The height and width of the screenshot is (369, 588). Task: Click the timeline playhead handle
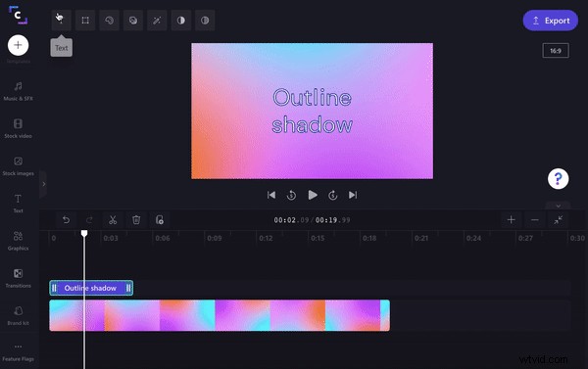pos(84,233)
